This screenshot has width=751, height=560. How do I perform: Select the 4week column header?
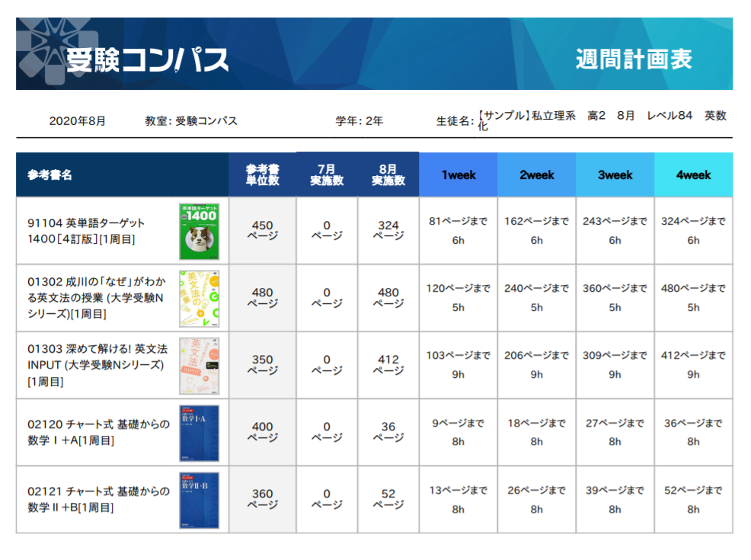click(x=693, y=174)
